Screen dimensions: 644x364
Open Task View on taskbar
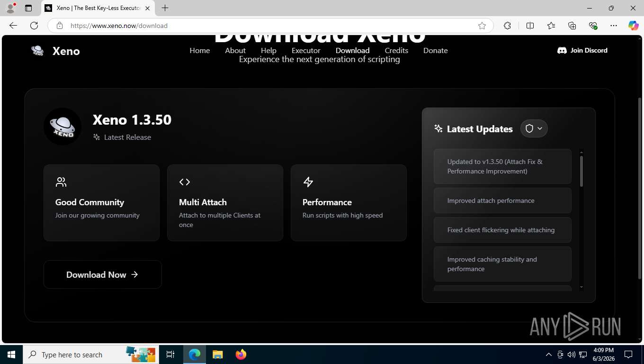coord(170,355)
